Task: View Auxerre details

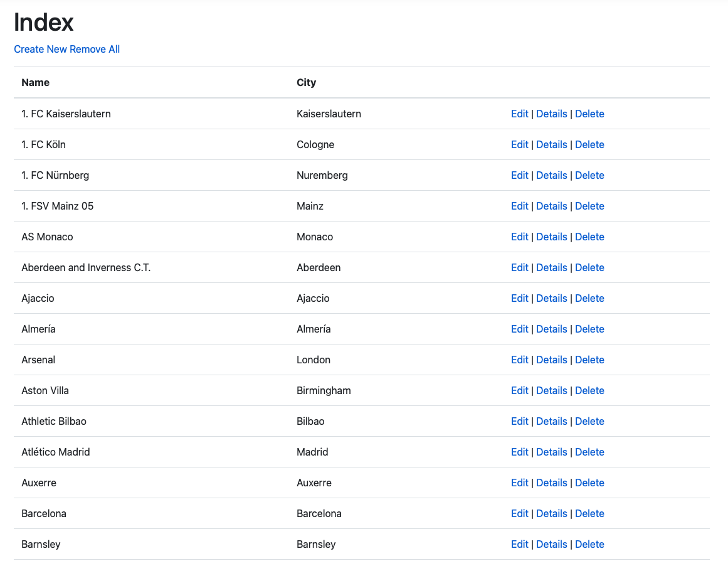Action: coord(552,483)
